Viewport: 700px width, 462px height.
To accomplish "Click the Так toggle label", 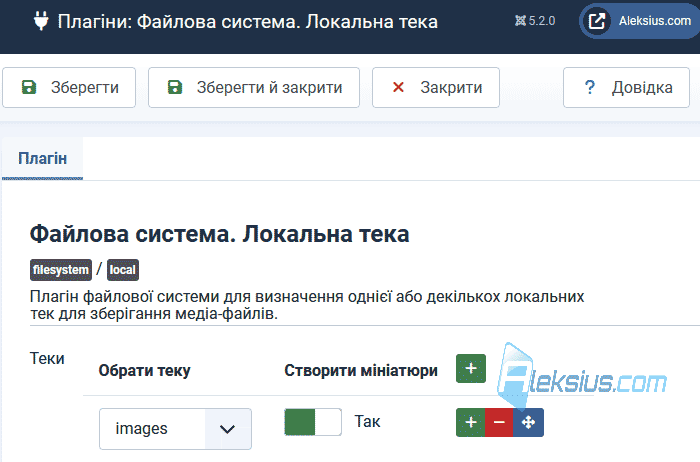I will point(367,421).
